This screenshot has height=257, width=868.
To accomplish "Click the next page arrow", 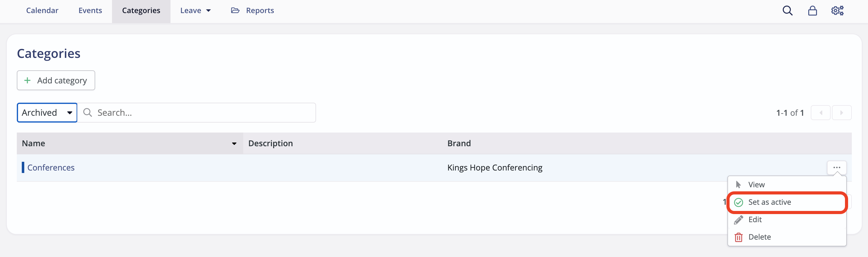I will click(x=841, y=113).
